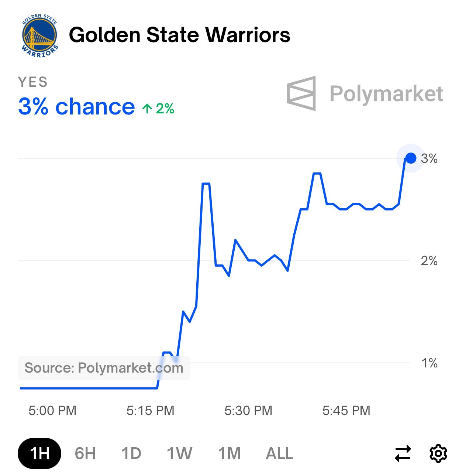Click the 3% chance value
476x476 pixels.
[x=76, y=107]
